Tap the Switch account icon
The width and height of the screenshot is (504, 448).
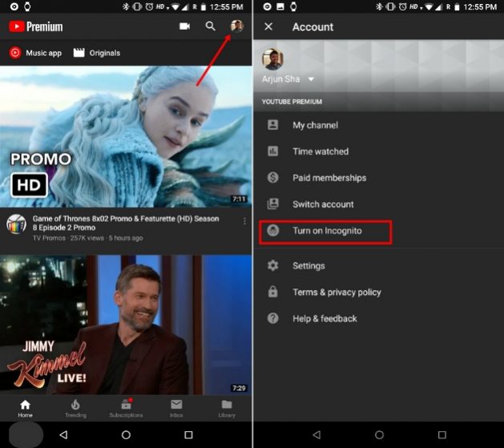[x=273, y=204]
